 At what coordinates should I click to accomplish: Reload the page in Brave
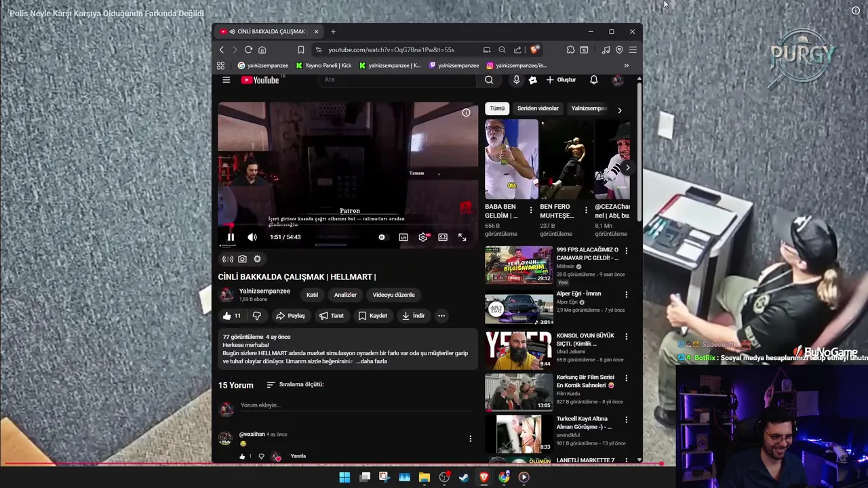(248, 49)
